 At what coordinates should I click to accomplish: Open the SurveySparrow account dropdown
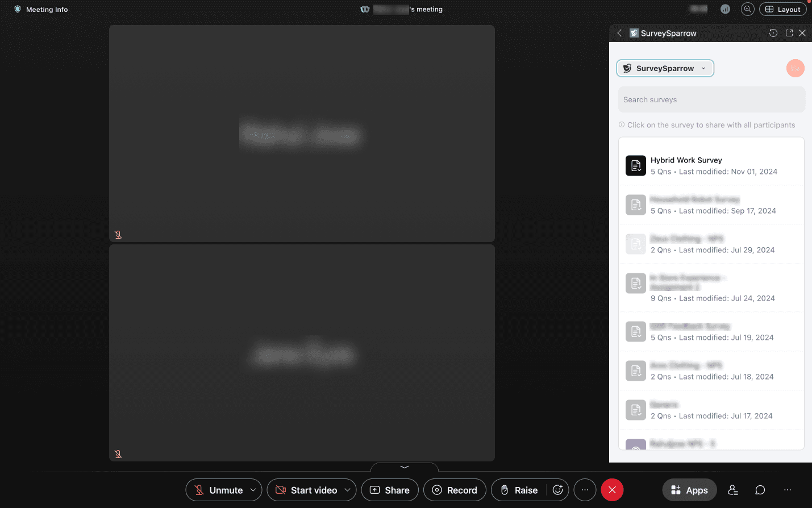[x=665, y=68]
